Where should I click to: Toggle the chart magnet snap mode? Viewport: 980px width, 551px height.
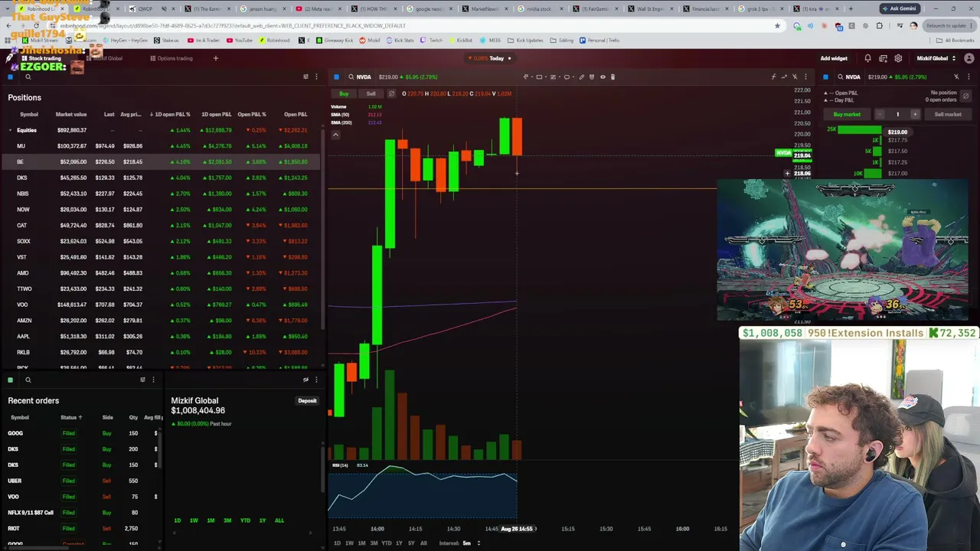592,77
